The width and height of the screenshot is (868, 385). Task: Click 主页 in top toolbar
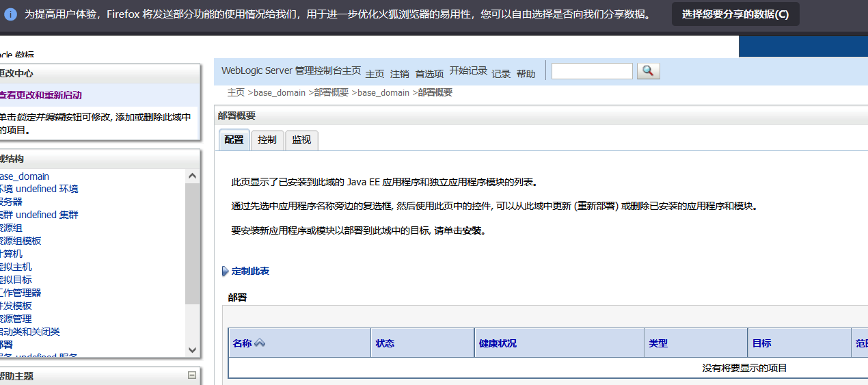[375, 74]
